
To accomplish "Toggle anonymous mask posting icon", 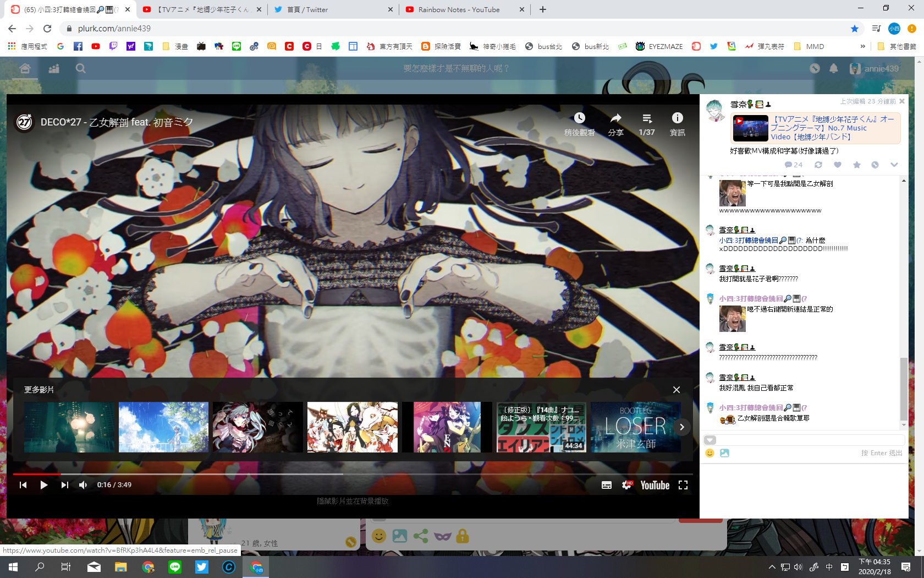I will point(443,536).
